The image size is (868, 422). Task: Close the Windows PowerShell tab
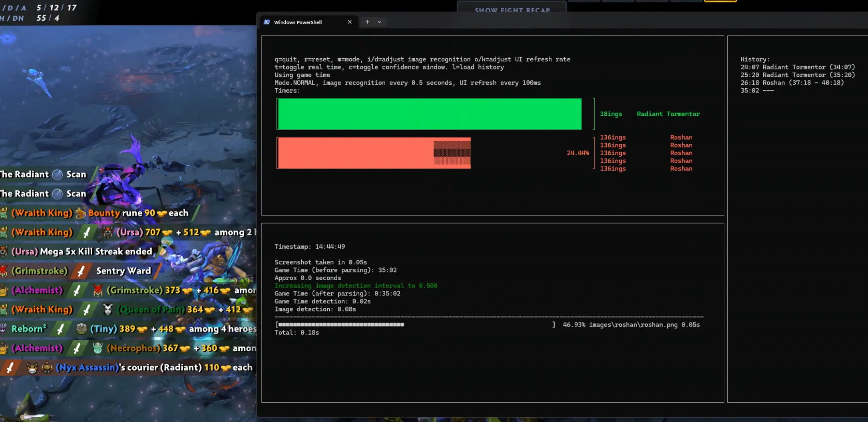350,22
